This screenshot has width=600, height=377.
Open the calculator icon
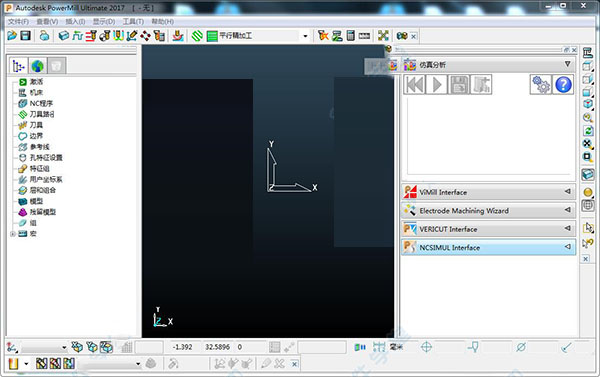click(350, 36)
